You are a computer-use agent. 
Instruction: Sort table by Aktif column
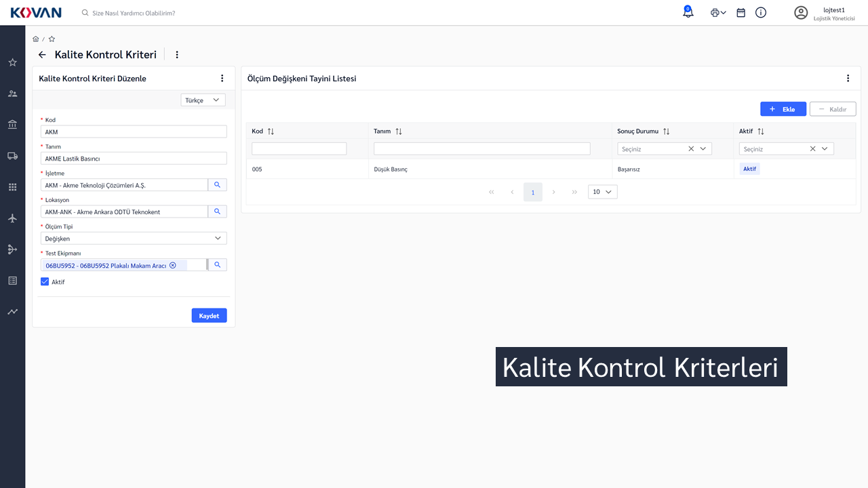[x=761, y=131]
